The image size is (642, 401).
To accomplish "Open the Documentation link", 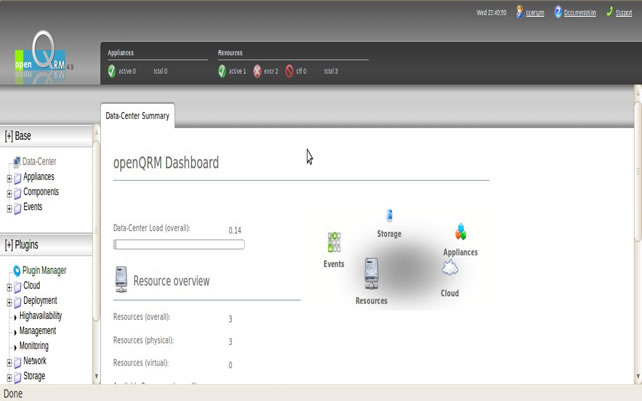I will (x=580, y=13).
